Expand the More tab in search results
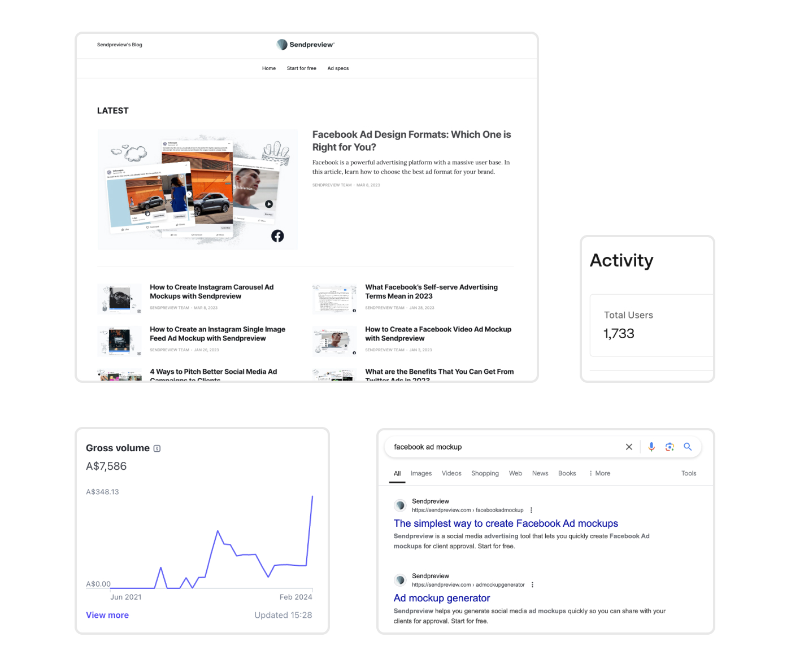The height and width of the screenshot is (672, 791). coord(599,473)
